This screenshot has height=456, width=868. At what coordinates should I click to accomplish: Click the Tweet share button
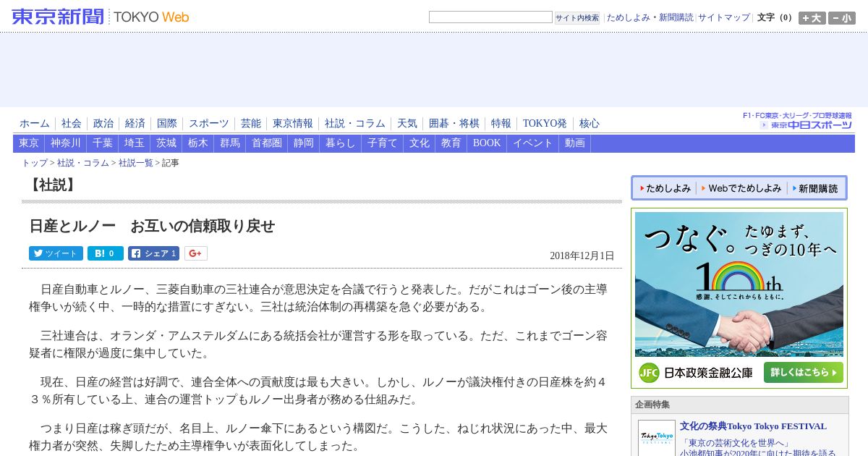pyautogui.click(x=56, y=253)
